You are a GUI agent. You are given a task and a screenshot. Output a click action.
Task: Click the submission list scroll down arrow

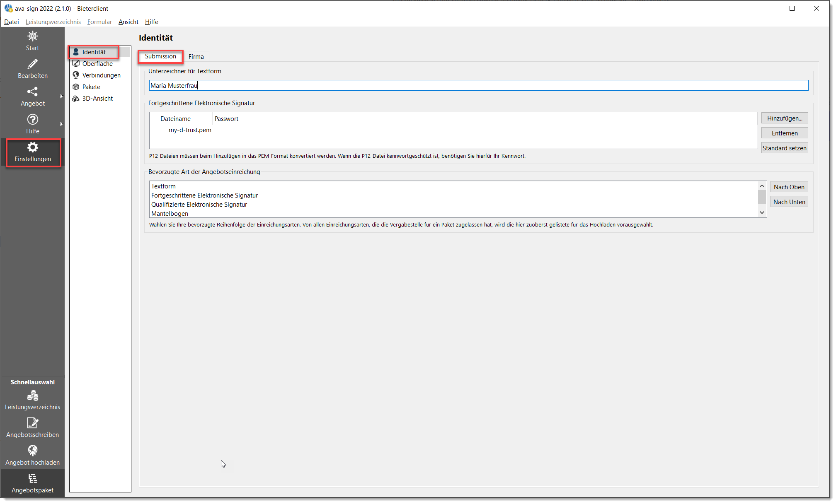coord(762,213)
